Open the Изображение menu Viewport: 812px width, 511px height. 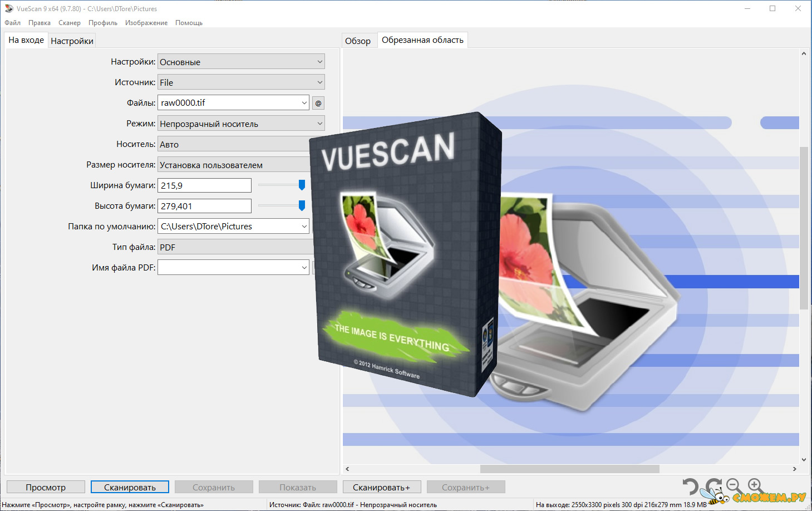[146, 23]
